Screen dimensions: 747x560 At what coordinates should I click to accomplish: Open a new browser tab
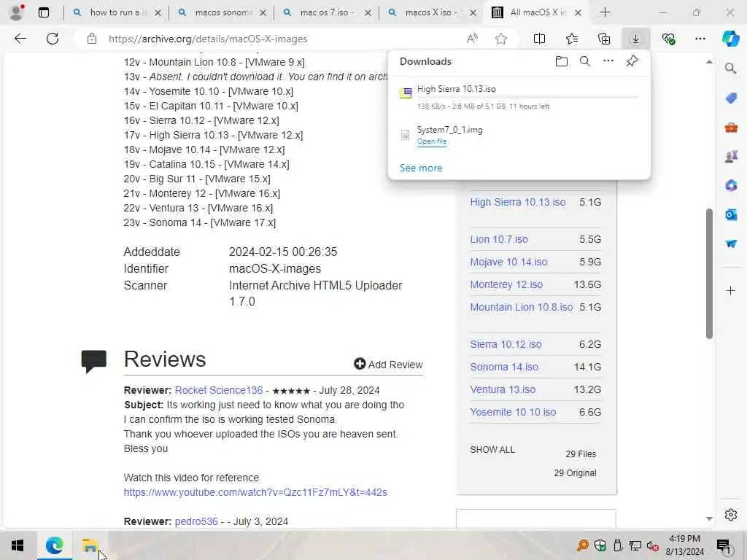[x=605, y=12]
